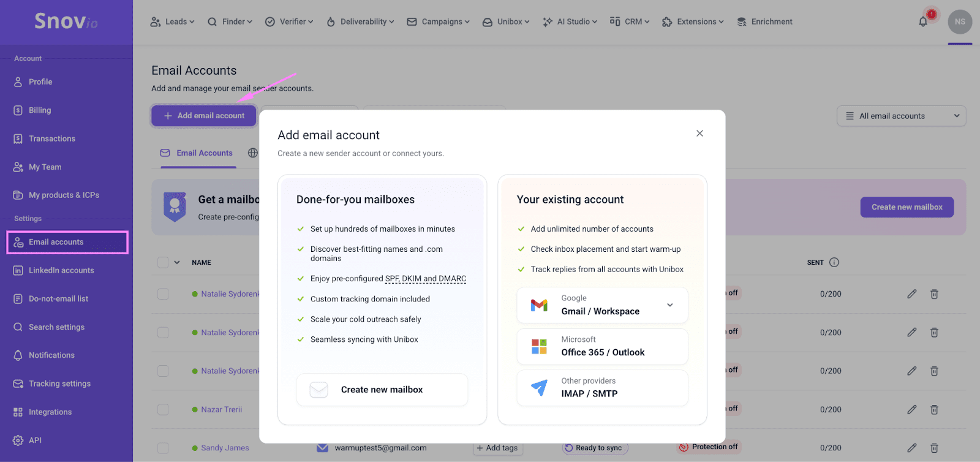980x462 pixels.
Task: Expand the Campaigns menu in top navigation
Action: (439, 22)
